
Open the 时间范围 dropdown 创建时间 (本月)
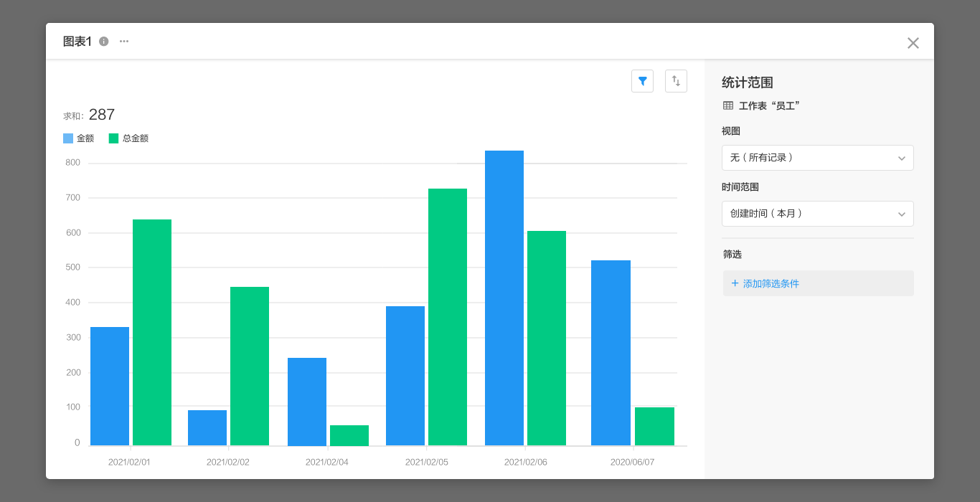(818, 214)
